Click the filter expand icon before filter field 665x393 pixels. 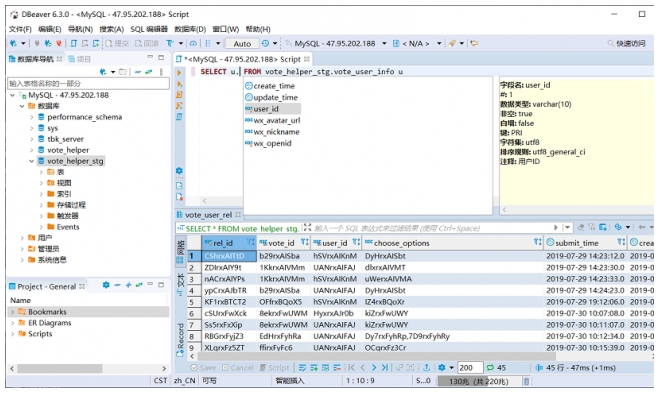pyautogui.click(x=307, y=228)
